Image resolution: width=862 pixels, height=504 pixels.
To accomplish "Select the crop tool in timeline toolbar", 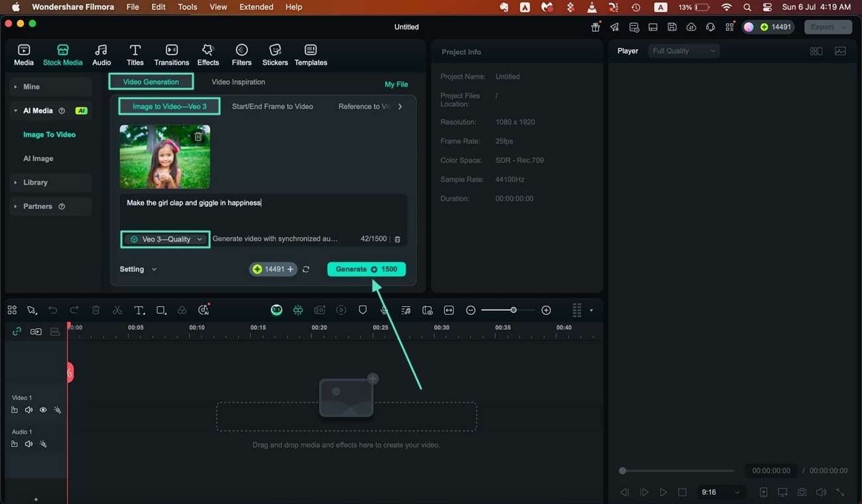I will (161, 310).
